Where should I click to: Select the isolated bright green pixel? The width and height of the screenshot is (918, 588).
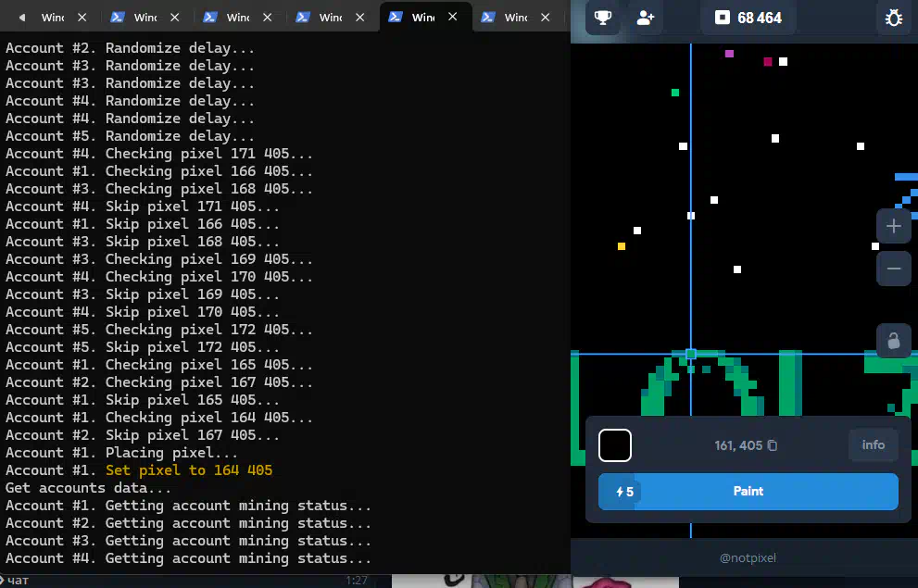pos(675,93)
